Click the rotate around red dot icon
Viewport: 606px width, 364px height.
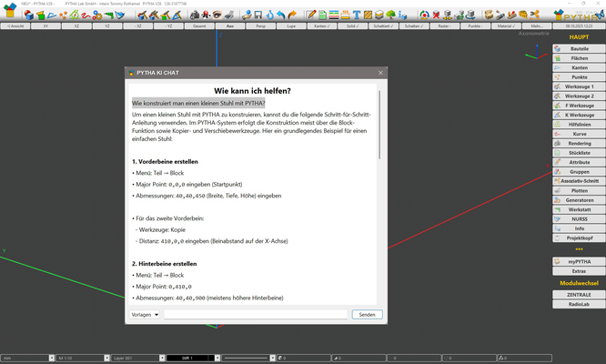tap(425, 15)
